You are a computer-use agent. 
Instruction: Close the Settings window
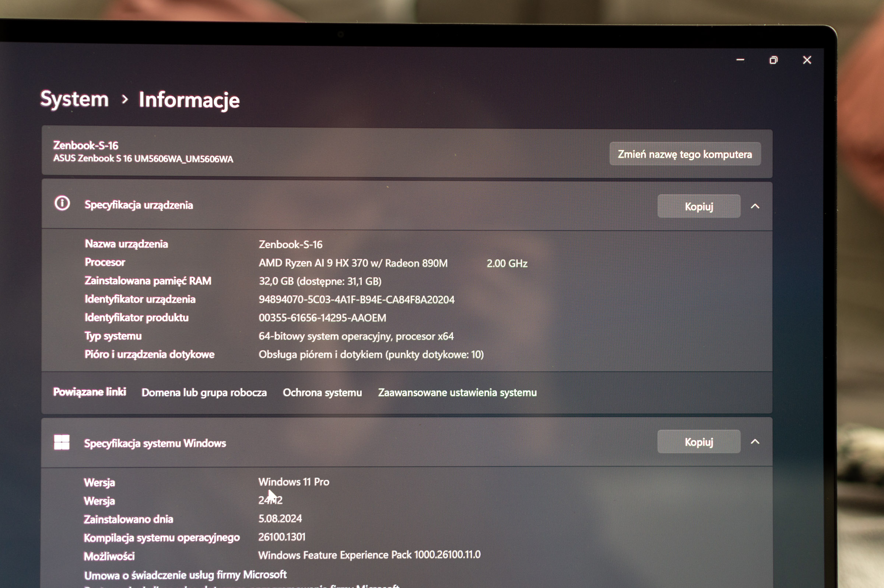coord(807,60)
